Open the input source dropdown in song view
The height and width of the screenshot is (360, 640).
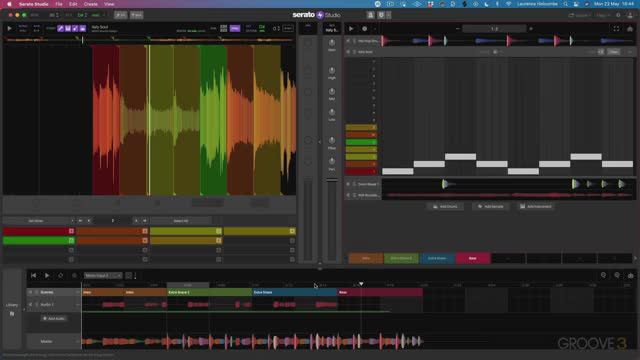[x=103, y=276]
